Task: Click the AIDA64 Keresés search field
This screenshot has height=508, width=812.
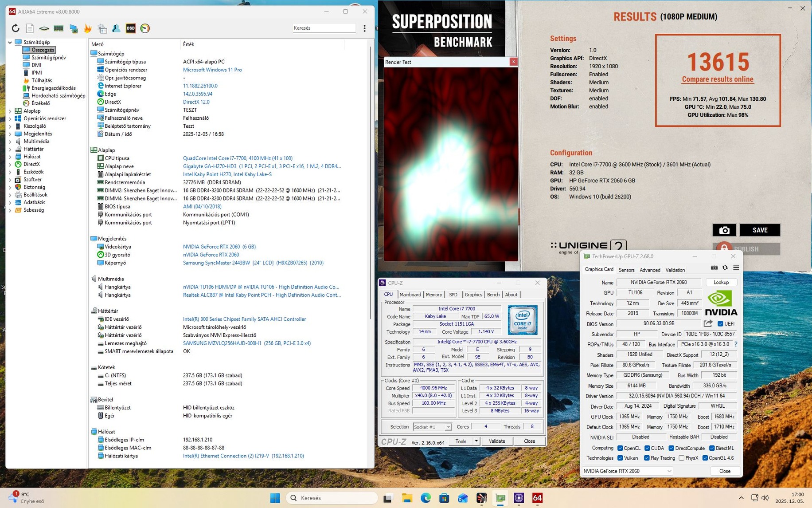Action: [x=324, y=28]
